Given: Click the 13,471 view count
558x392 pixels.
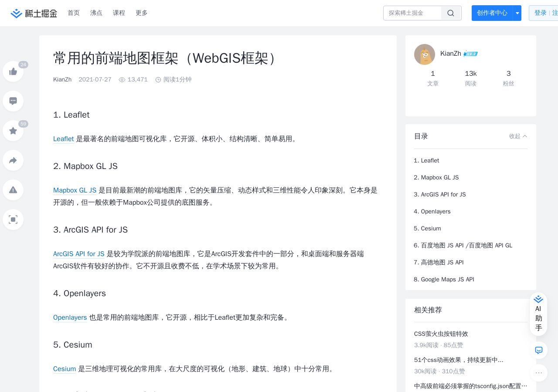Looking at the screenshot, I should point(133,80).
